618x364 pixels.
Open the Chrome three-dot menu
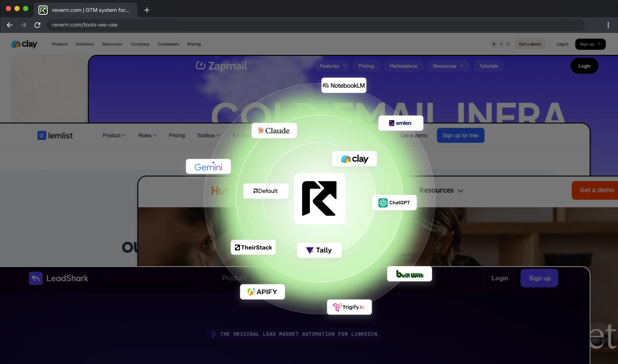pyautogui.click(x=608, y=25)
